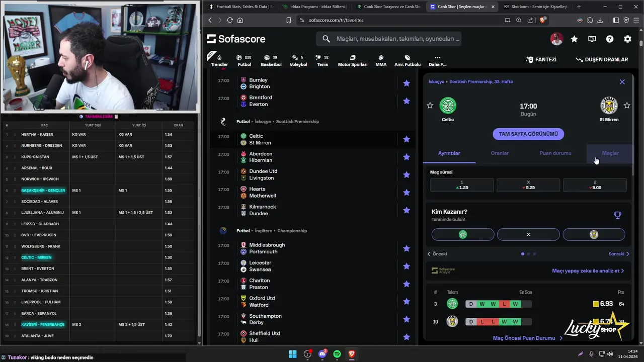This screenshot has width=644, height=362.
Task: Open Spotify from the taskbar
Action: [337, 354]
